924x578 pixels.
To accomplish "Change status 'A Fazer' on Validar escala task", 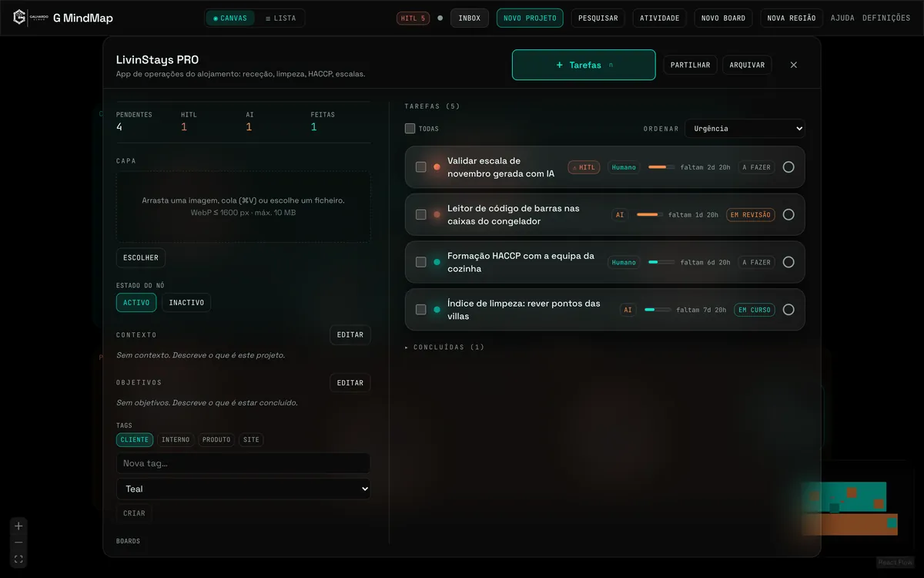I will (x=756, y=167).
